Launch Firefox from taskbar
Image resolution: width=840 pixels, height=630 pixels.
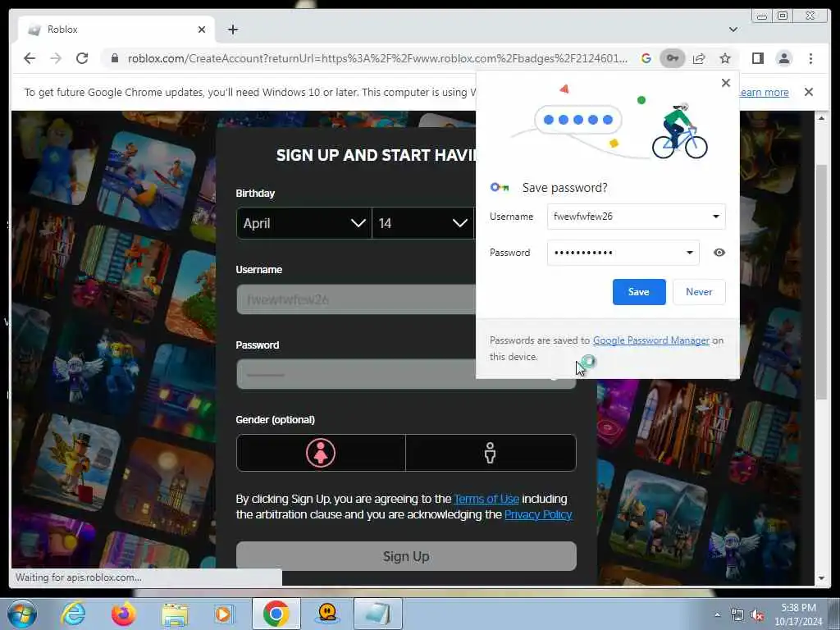[x=124, y=614]
